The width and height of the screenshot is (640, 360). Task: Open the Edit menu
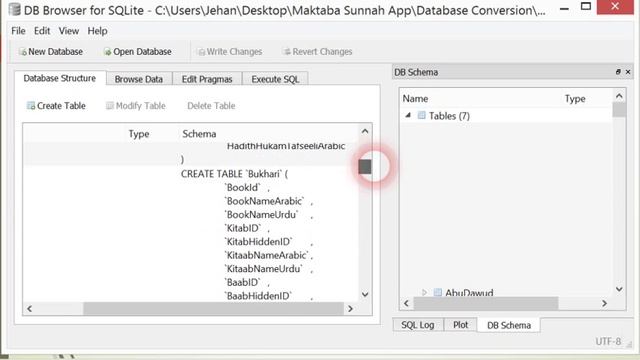42,31
